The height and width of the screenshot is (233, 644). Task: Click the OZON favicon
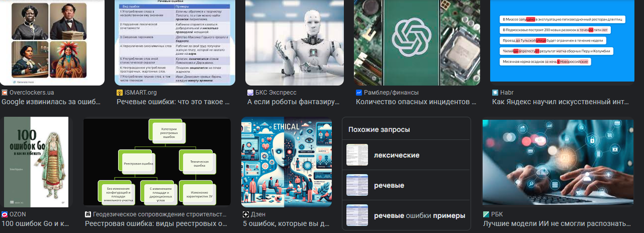(5, 214)
